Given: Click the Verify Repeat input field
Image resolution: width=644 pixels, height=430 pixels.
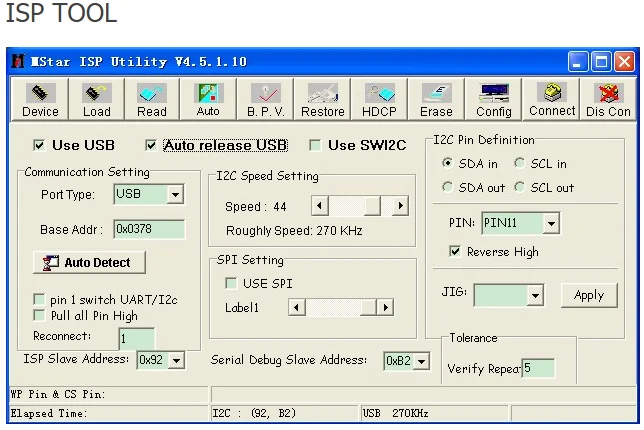Looking at the screenshot, I should (538, 368).
